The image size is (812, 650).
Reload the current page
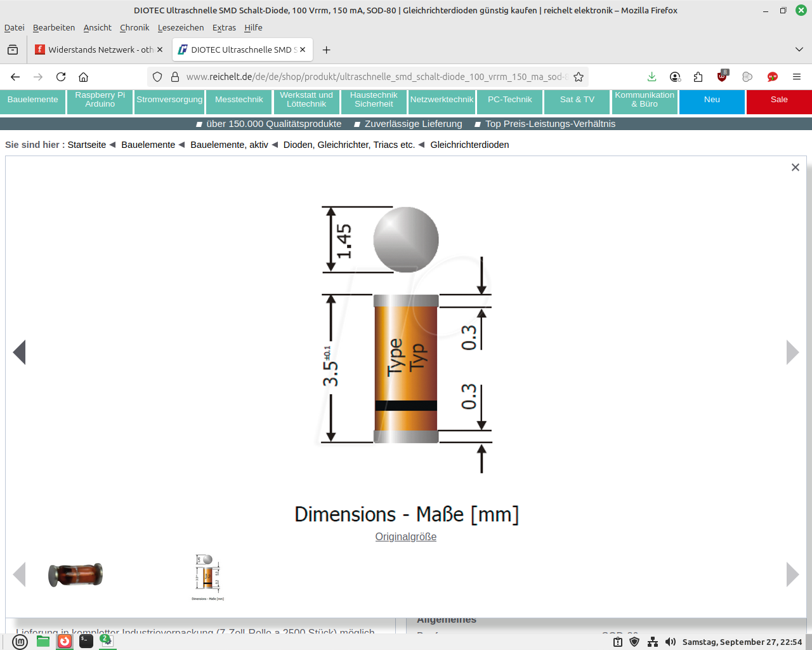61,77
